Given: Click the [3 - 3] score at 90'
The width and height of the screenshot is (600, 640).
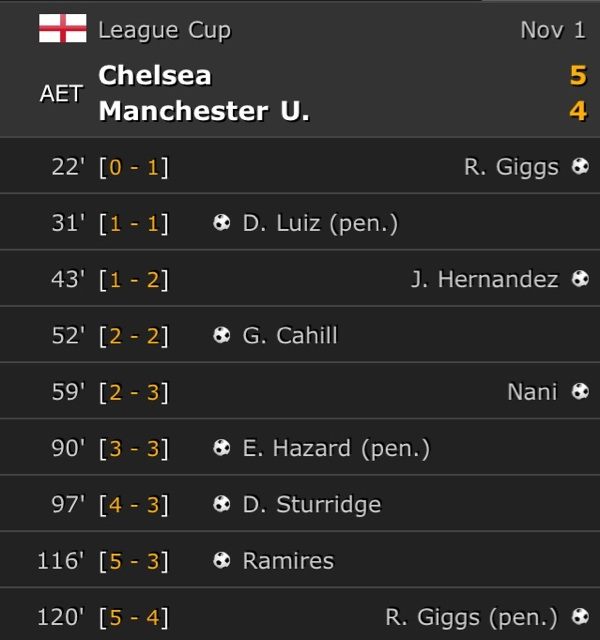Looking at the screenshot, I should (x=133, y=448).
